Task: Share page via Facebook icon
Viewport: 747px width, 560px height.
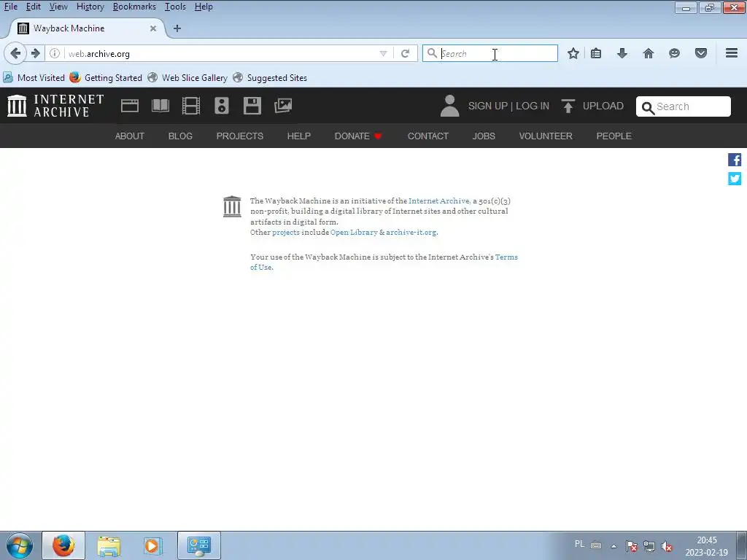Action: tap(735, 160)
